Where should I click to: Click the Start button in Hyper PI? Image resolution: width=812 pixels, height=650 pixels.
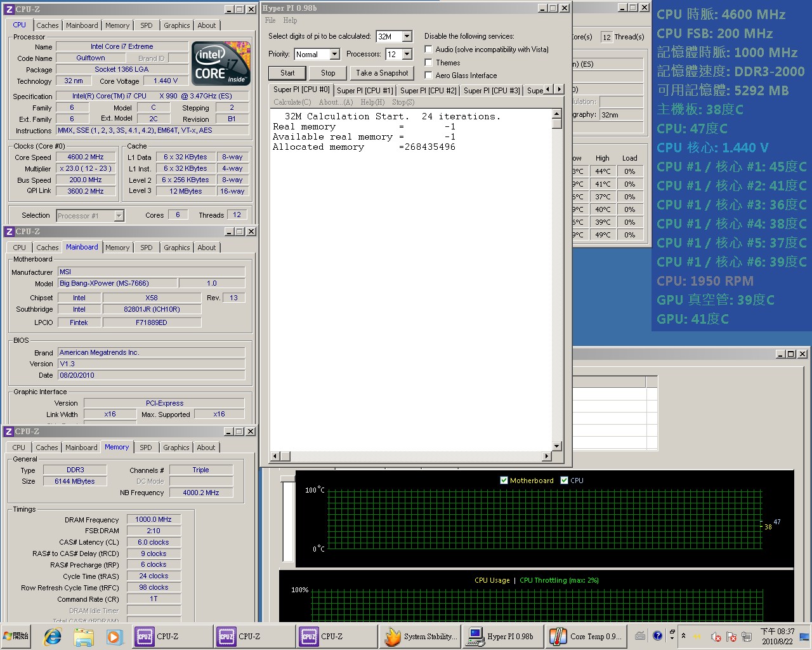tap(287, 73)
